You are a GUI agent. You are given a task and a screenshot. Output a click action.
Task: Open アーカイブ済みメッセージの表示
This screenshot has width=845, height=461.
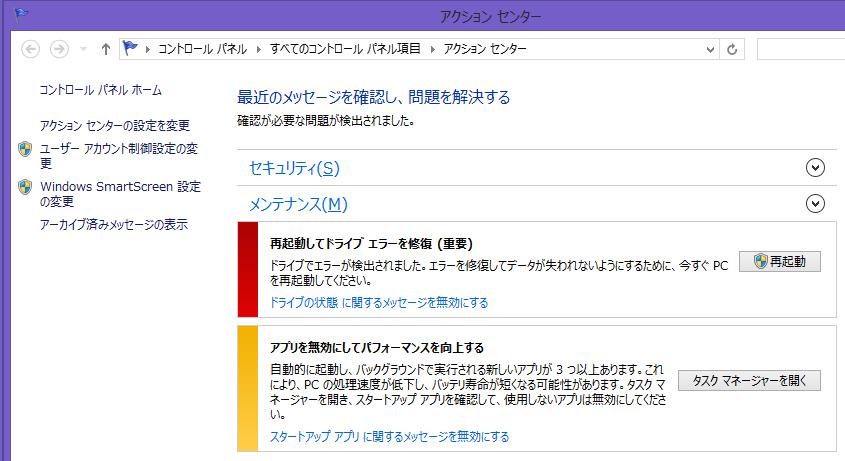[114, 224]
